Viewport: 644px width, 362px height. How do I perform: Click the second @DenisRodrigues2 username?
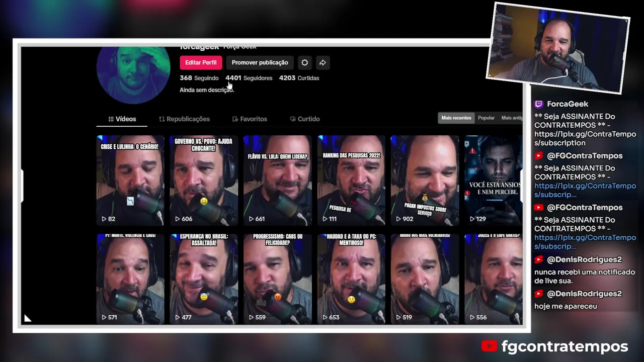coord(584,294)
